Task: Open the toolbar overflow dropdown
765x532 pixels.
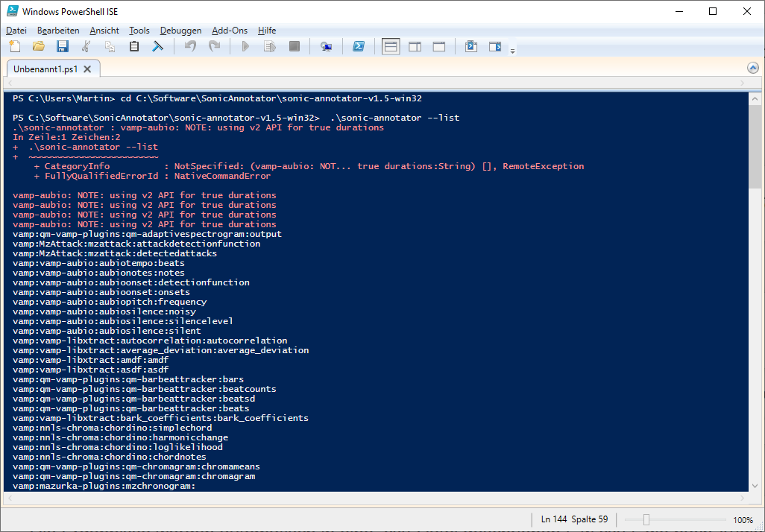Action: point(512,51)
